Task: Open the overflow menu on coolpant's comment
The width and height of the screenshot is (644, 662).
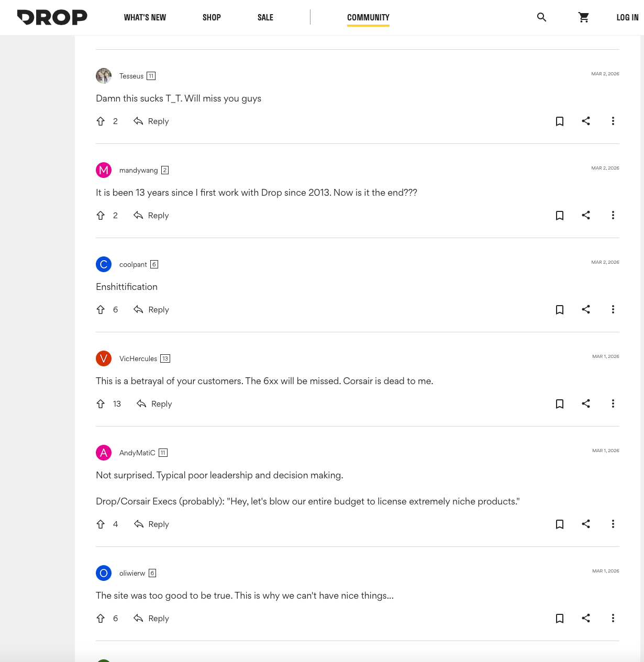Action: click(x=613, y=309)
